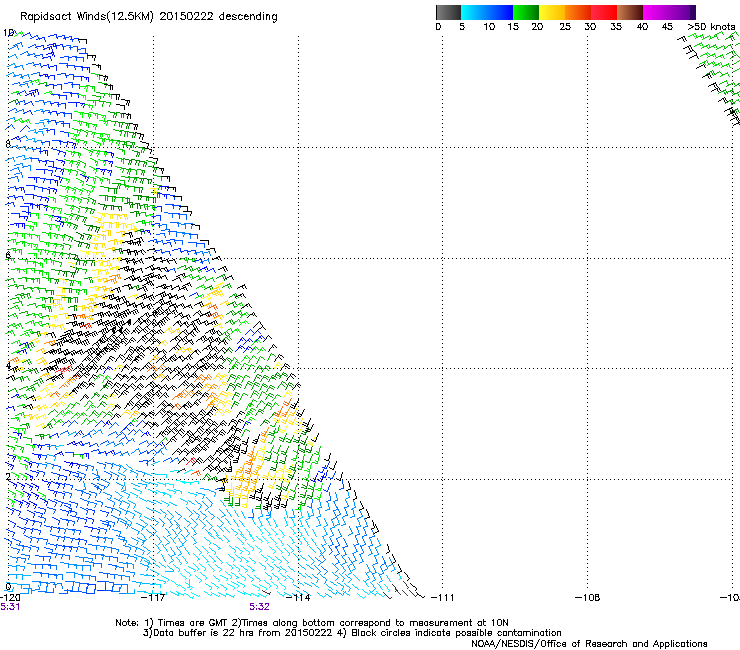Click the purple time stamp '5:32'
The height and width of the screenshot is (650, 740).
coord(260,607)
